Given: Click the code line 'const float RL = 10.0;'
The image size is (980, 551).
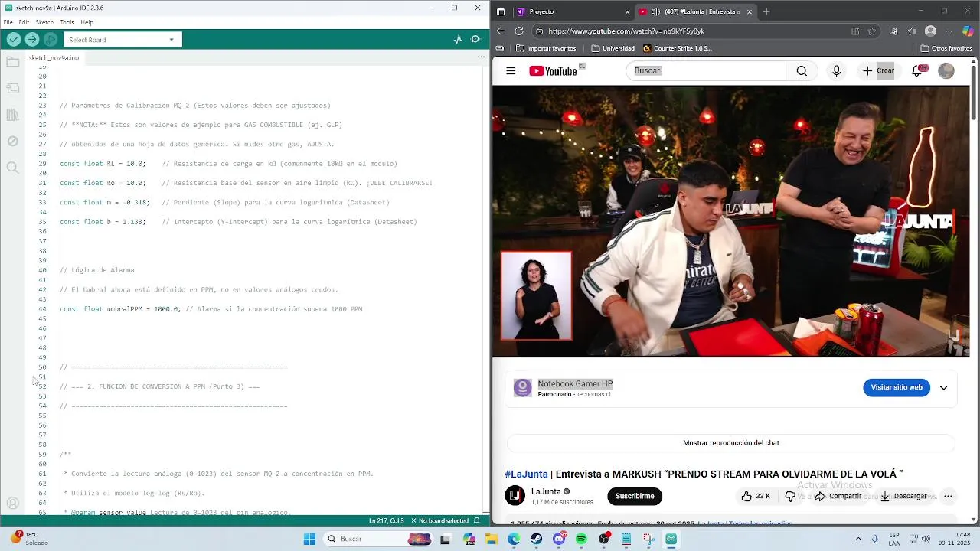Looking at the screenshot, I should [x=103, y=164].
